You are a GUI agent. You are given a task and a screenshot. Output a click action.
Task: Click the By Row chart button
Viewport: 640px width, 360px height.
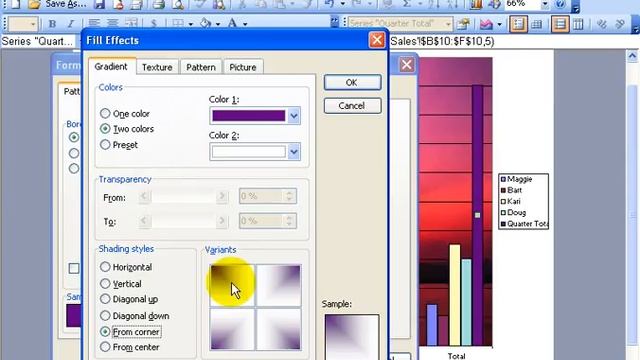point(560,24)
